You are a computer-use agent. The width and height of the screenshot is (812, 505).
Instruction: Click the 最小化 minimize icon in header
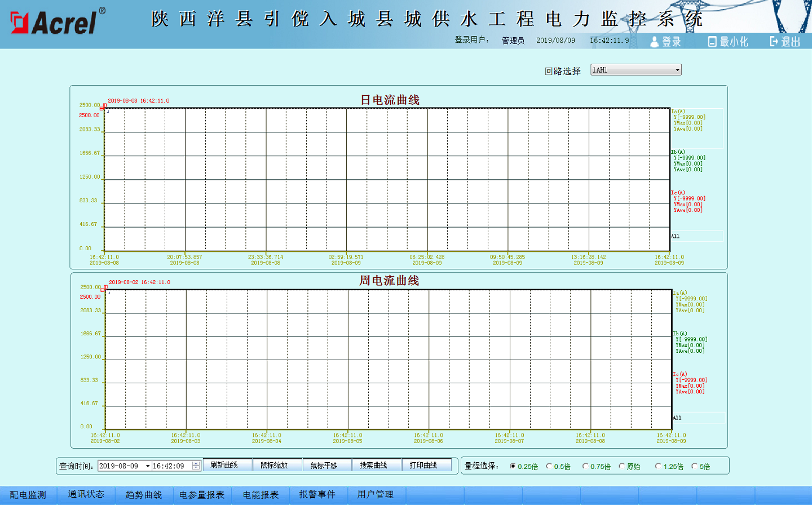[x=712, y=42]
